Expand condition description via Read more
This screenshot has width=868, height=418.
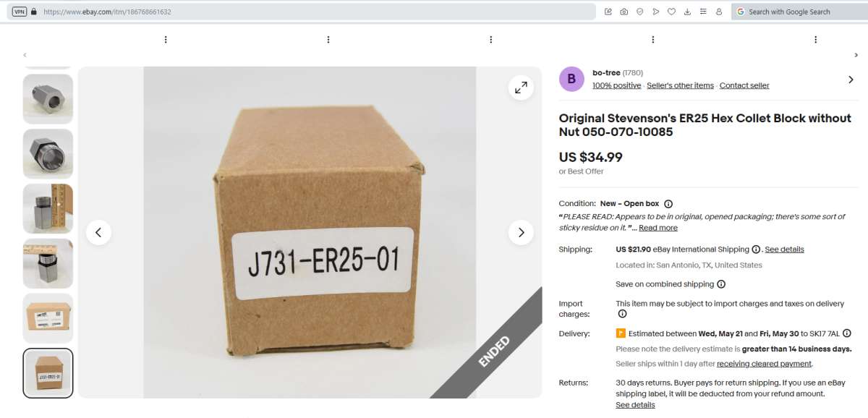658,228
